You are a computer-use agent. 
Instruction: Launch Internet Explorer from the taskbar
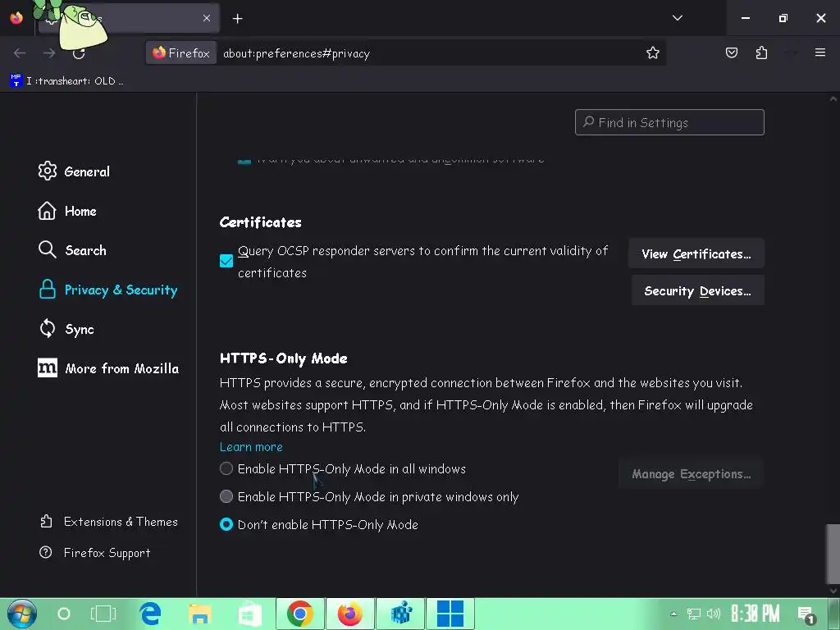(151, 614)
